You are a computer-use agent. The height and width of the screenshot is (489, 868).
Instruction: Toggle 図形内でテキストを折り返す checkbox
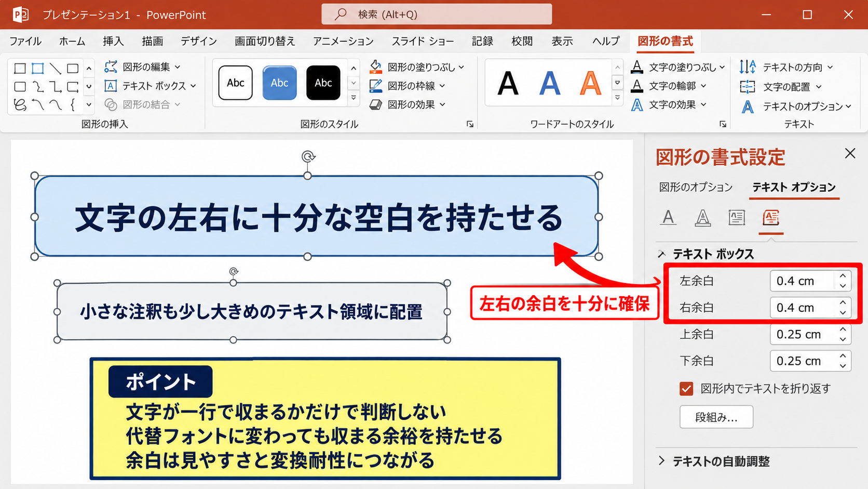[686, 389]
